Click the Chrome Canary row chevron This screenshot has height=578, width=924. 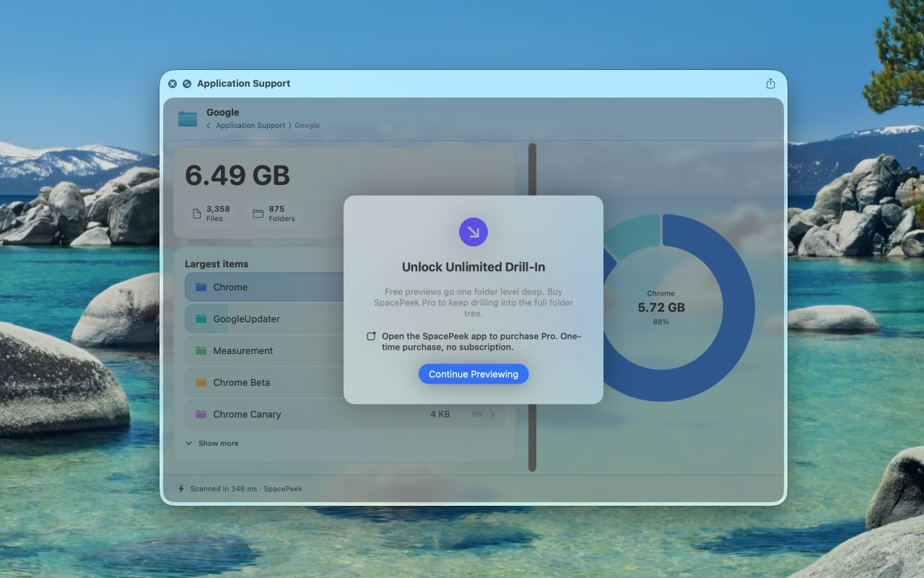(x=492, y=414)
